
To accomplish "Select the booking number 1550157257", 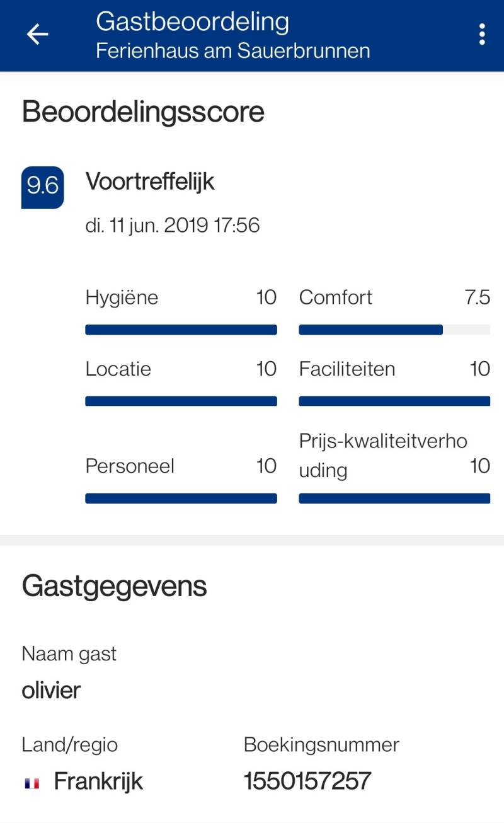I will point(307,781).
